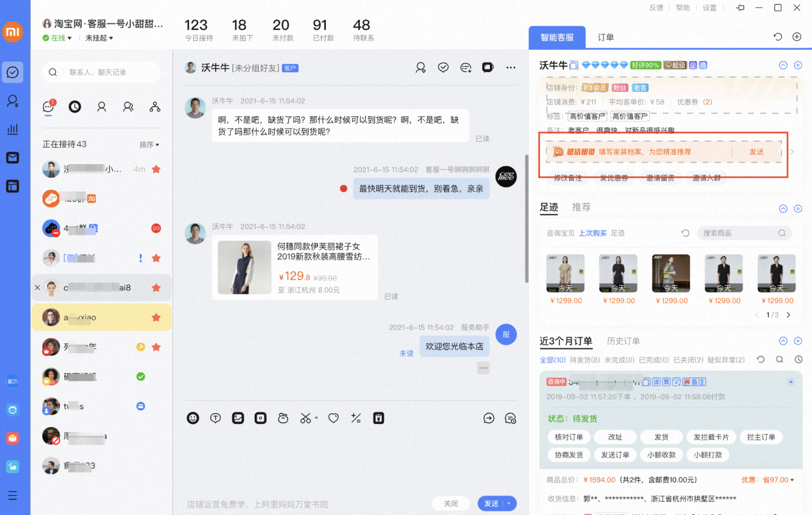The image size is (812, 515).
Task: Switch to the 智能客服 tab
Action: tap(557, 37)
